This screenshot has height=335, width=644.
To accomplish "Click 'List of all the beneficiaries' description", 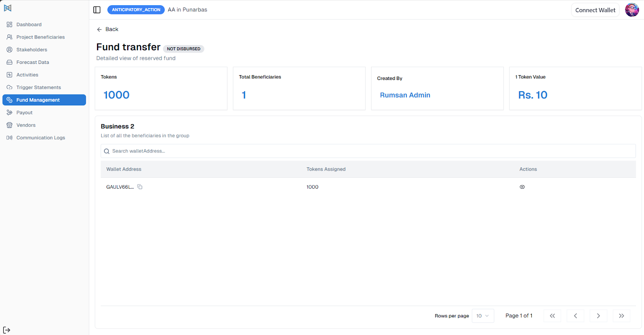I will click(145, 136).
